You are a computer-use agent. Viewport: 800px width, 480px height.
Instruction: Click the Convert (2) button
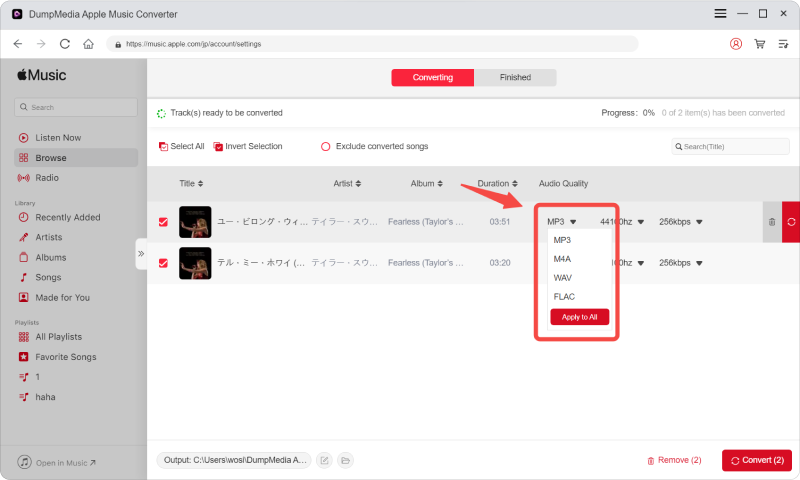[x=757, y=460]
